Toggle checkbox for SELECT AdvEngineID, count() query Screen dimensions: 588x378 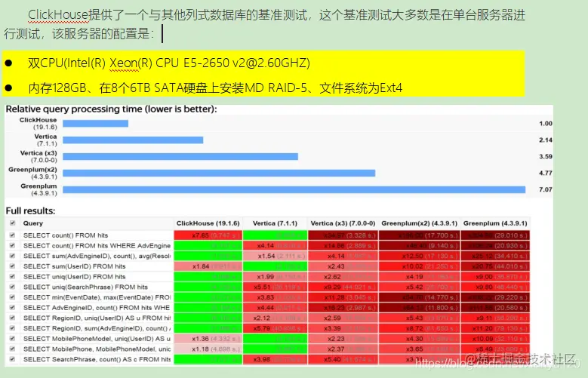12,308
